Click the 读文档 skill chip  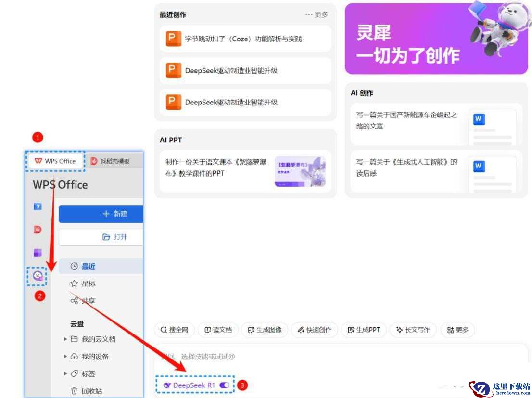pos(218,330)
